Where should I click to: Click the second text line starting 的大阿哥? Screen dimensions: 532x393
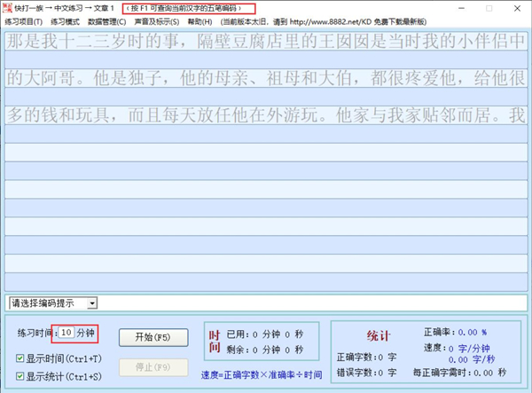(265, 78)
